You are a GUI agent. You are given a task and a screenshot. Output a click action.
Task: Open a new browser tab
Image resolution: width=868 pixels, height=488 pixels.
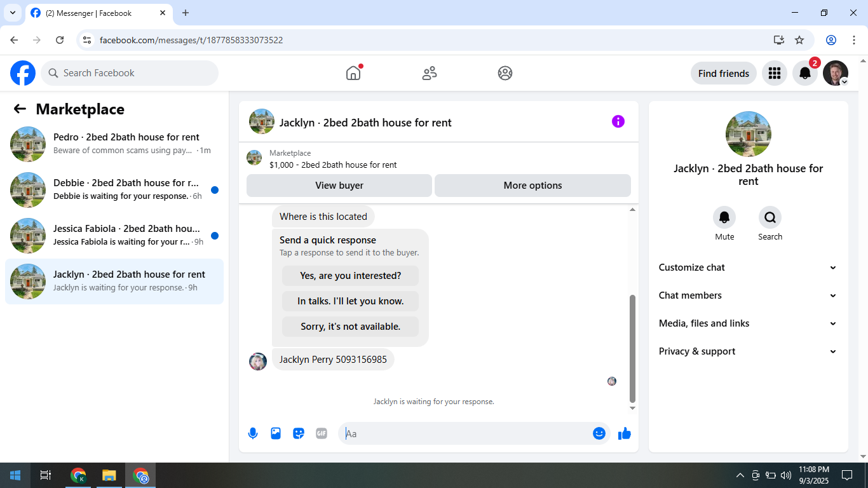click(186, 13)
